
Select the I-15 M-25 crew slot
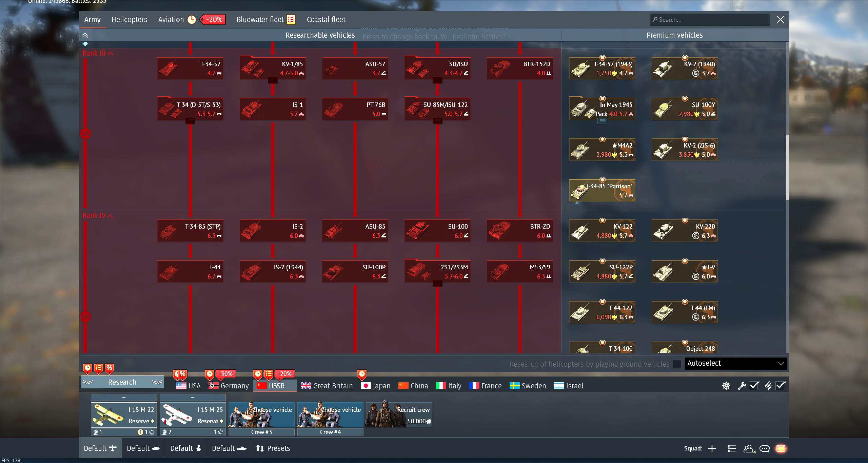(x=193, y=415)
